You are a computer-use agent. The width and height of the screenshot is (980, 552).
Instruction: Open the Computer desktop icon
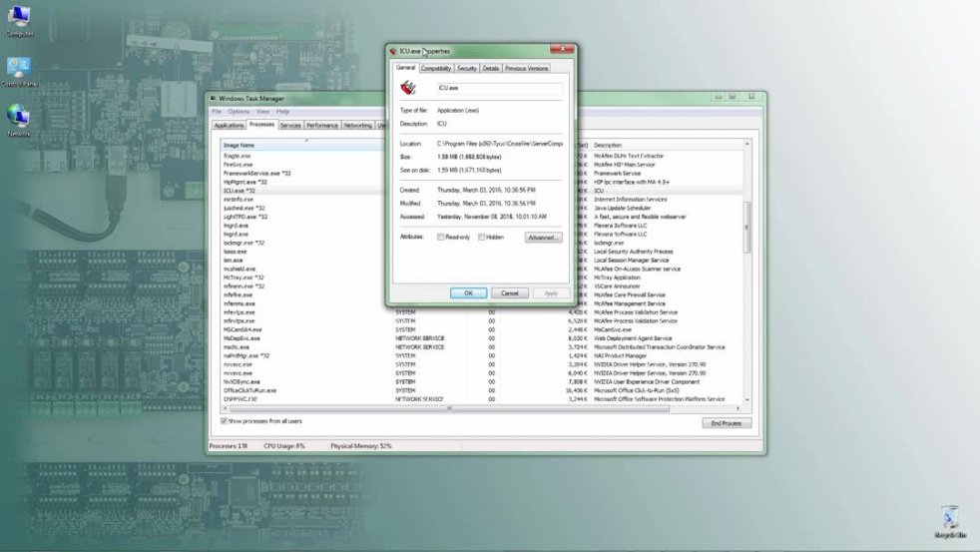pyautogui.click(x=19, y=21)
